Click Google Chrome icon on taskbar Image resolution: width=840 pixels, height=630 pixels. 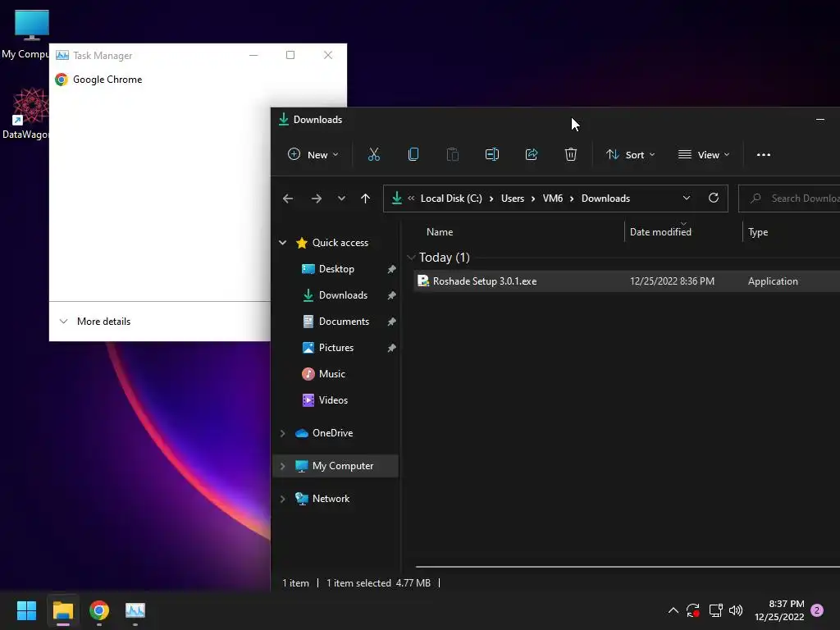click(x=99, y=610)
